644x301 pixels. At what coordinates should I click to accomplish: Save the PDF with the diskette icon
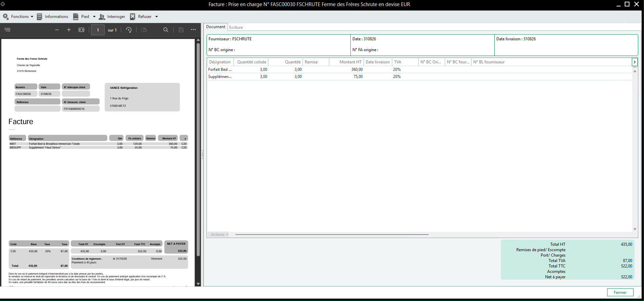click(181, 30)
